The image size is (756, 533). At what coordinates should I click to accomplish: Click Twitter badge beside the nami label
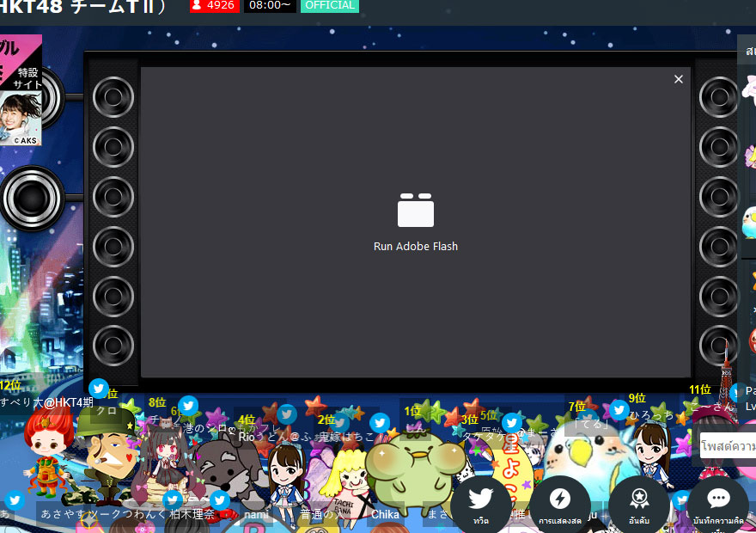[x=220, y=500]
